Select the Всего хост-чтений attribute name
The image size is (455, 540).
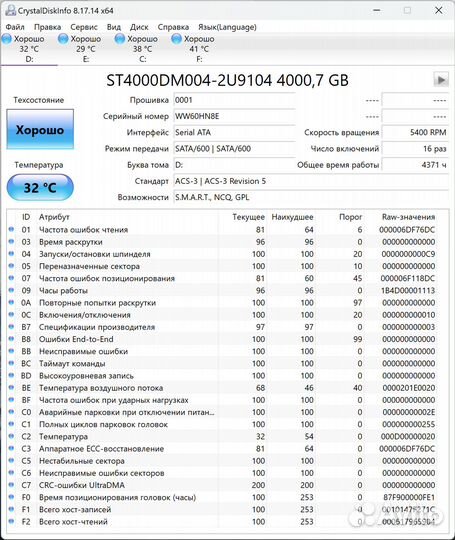point(73,522)
